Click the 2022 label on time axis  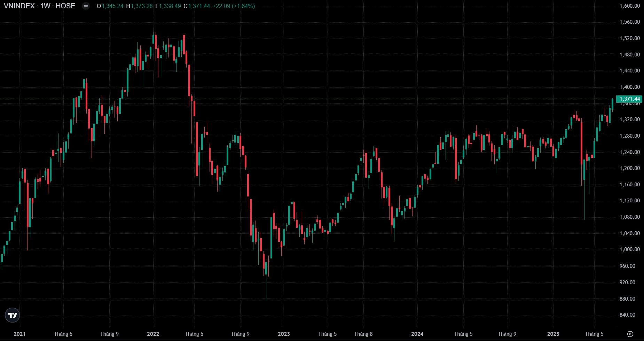pos(153,334)
